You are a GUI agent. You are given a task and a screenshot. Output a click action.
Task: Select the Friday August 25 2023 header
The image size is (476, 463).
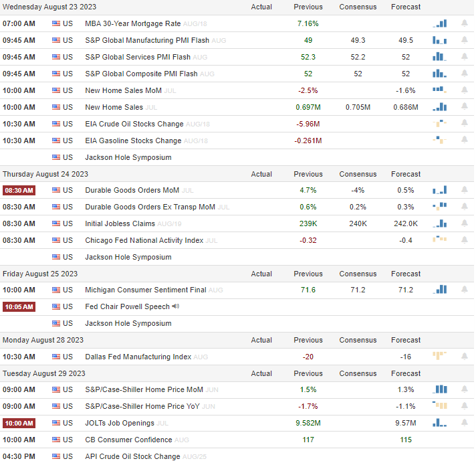40,274
